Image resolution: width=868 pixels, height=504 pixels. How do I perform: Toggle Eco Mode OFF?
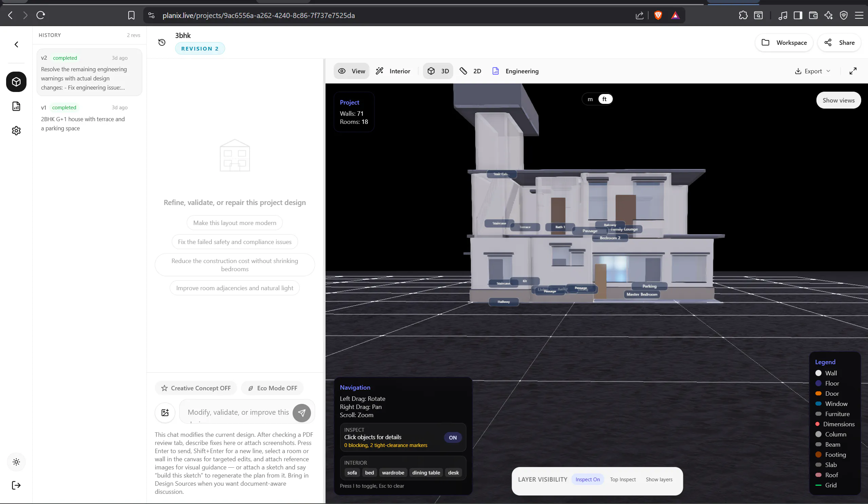coord(272,388)
